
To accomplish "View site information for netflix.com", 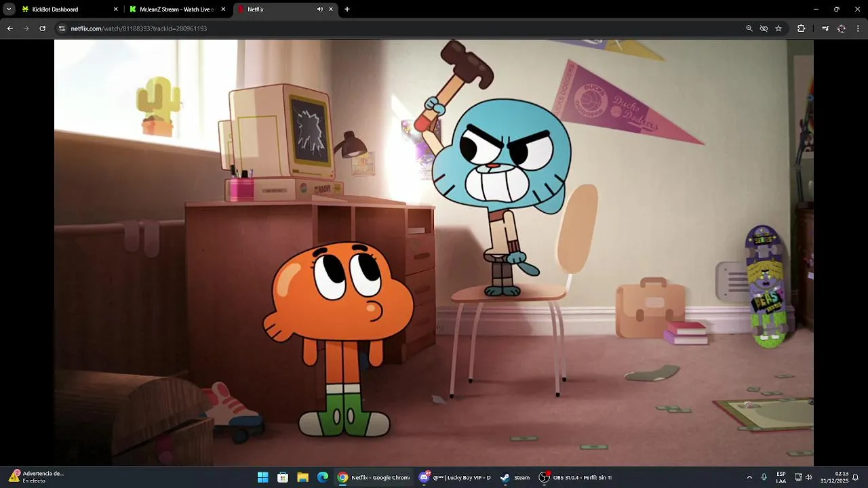I will pyautogui.click(x=62, y=28).
